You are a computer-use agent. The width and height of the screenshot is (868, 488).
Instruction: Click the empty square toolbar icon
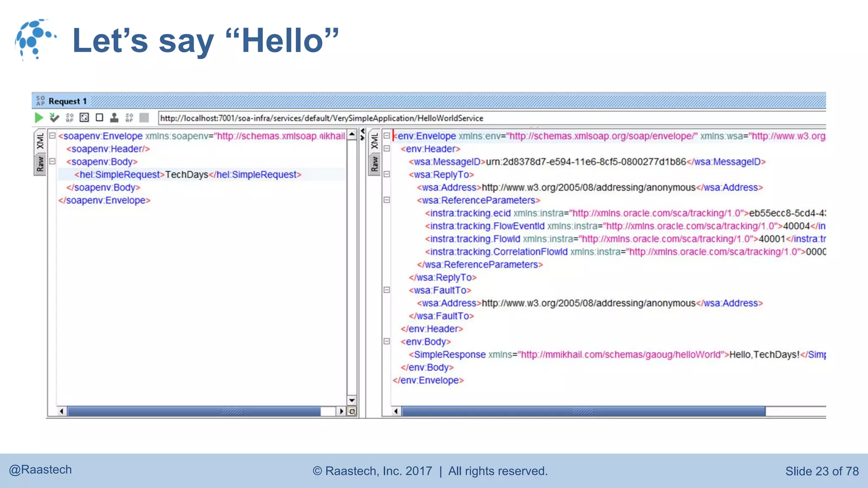(100, 118)
